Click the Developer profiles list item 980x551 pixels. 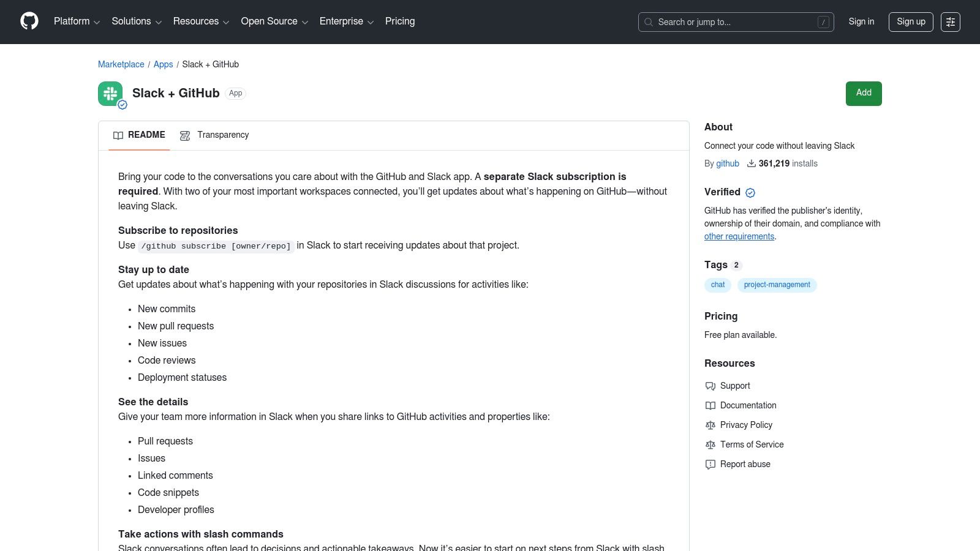click(176, 510)
